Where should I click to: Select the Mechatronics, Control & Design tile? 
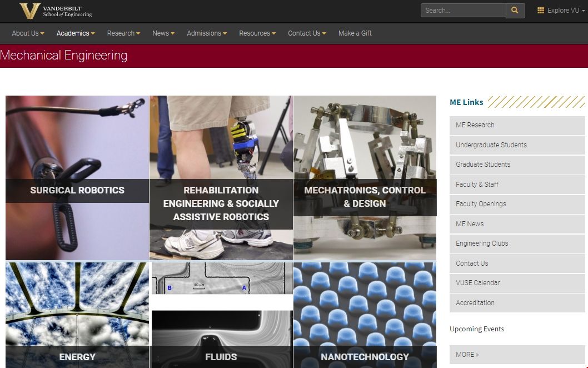[365, 178]
